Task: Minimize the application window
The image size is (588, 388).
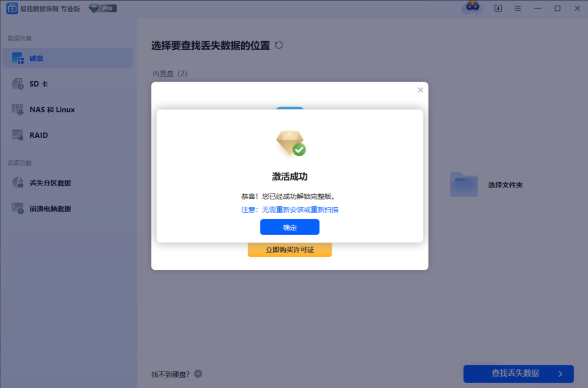Action: (x=537, y=8)
